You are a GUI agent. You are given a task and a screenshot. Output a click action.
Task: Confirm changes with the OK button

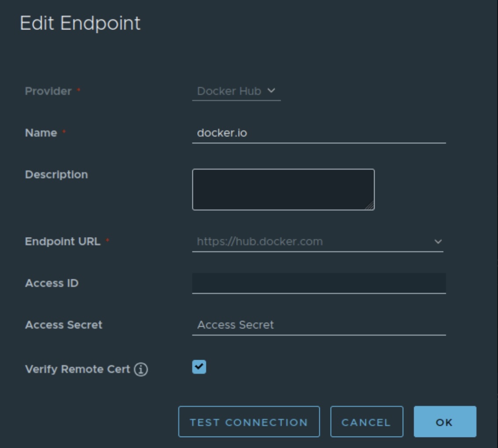444,423
